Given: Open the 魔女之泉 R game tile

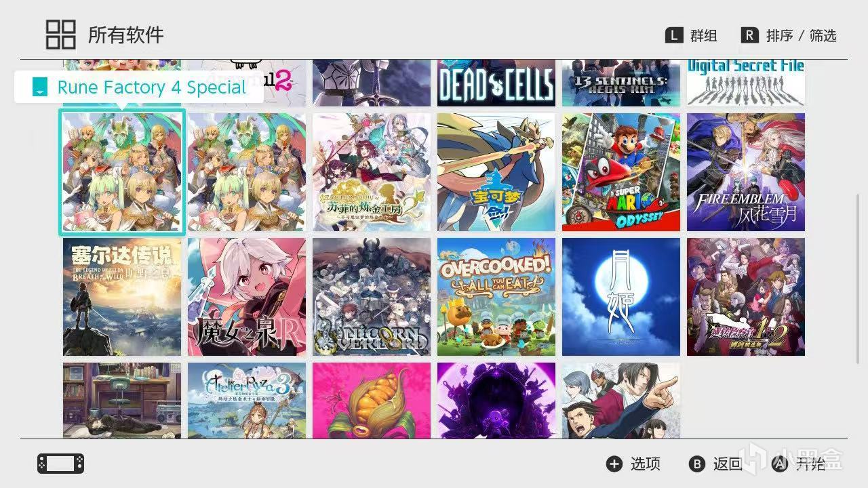Looking at the screenshot, I should [x=247, y=297].
